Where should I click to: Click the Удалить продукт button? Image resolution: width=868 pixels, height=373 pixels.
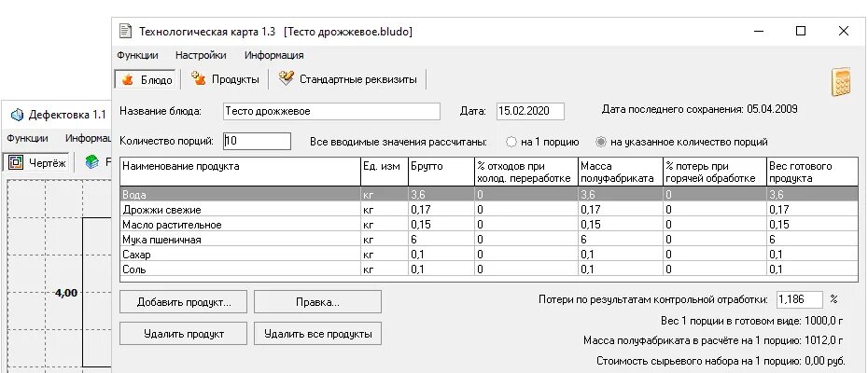point(183,334)
